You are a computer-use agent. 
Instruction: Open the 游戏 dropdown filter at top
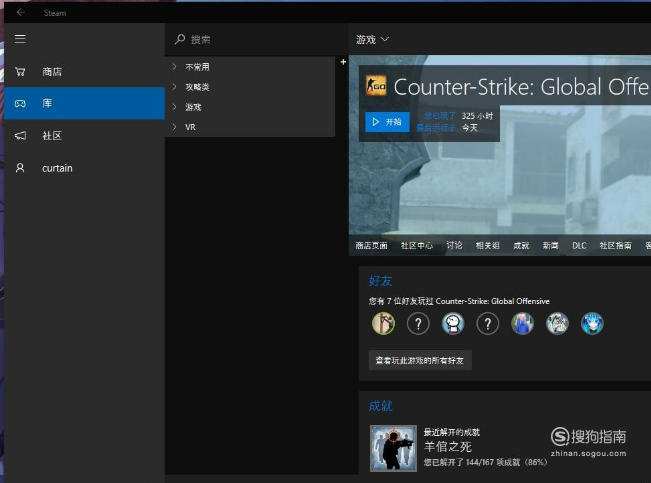pyautogui.click(x=372, y=39)
